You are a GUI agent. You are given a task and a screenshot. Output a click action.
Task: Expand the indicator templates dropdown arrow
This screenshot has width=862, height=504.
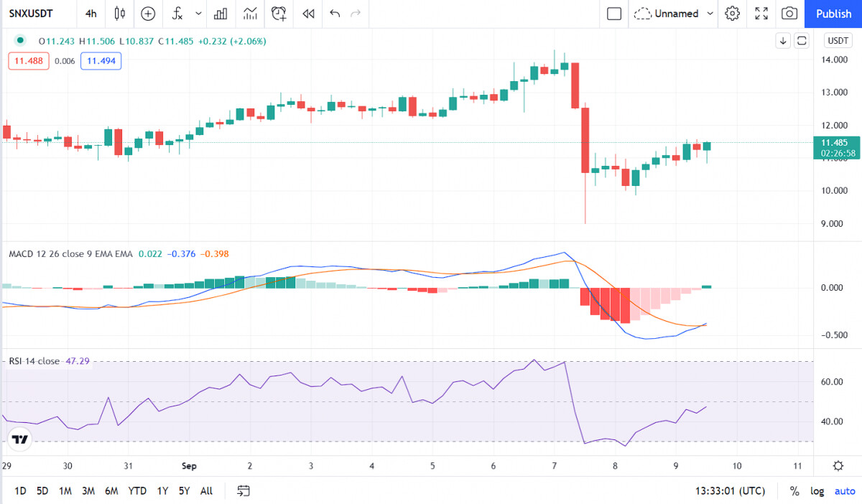coord(198,13)
